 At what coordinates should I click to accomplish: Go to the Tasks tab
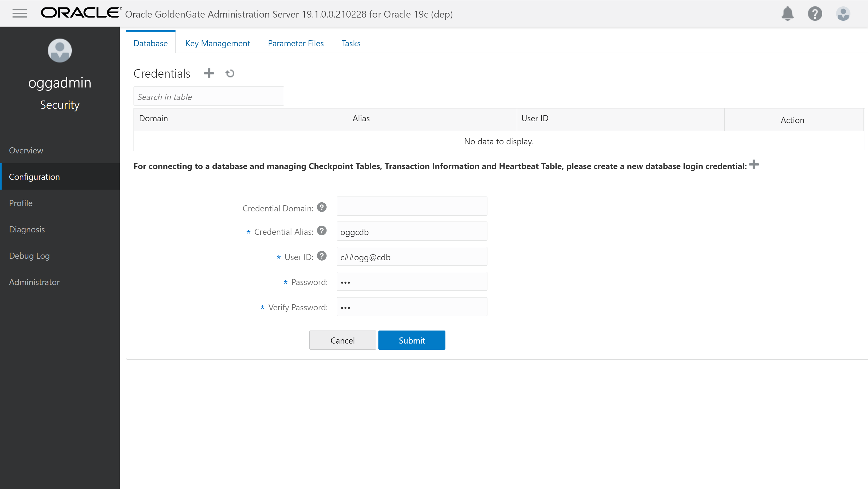(351, 43)
